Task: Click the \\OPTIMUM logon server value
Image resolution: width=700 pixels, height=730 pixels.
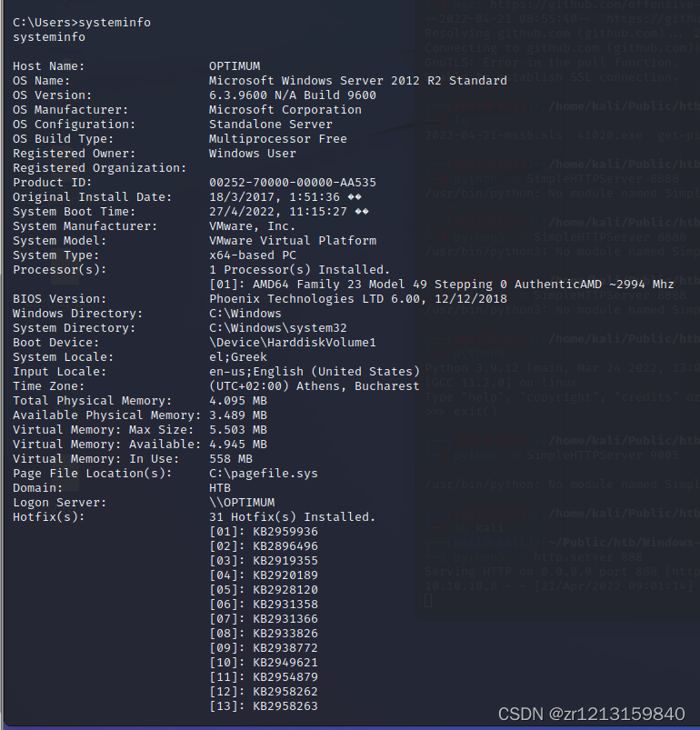Action: coord(242,503)
